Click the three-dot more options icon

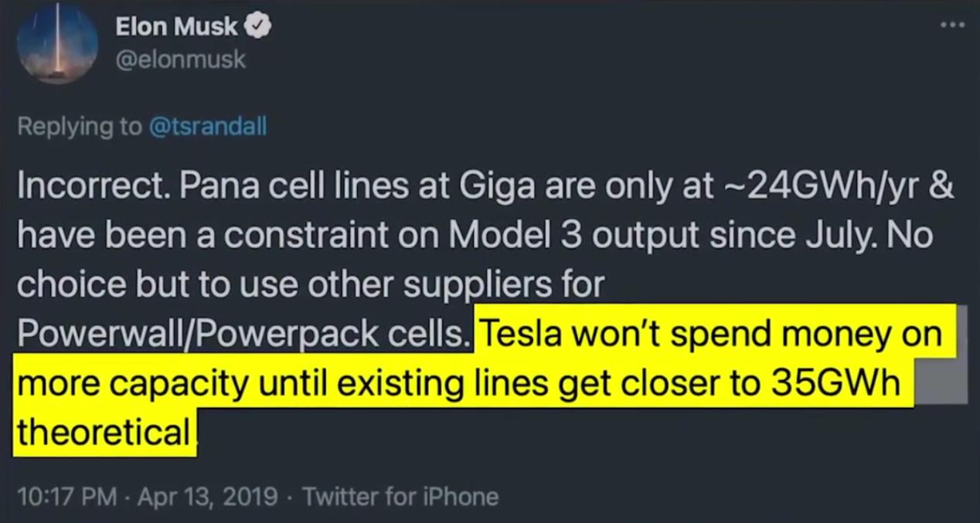(x=952, y=25)
